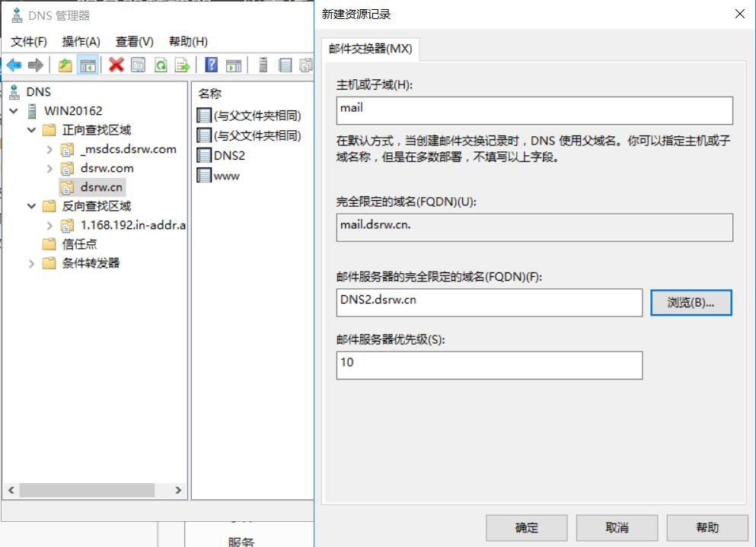
Task: Click the www record icon in list
Action: point(204,176)
